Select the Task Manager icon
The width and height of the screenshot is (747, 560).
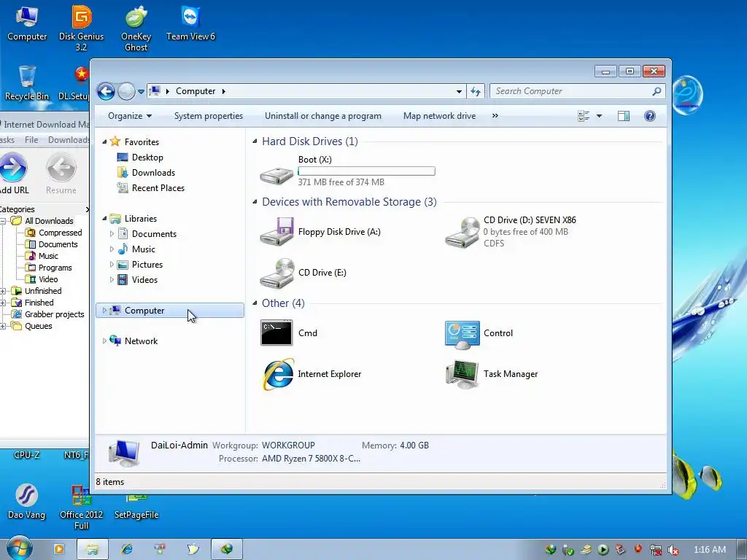coord(462,374)
